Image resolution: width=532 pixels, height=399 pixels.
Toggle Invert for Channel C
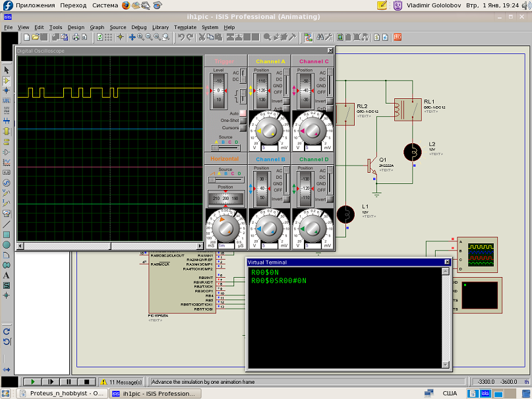330,101
